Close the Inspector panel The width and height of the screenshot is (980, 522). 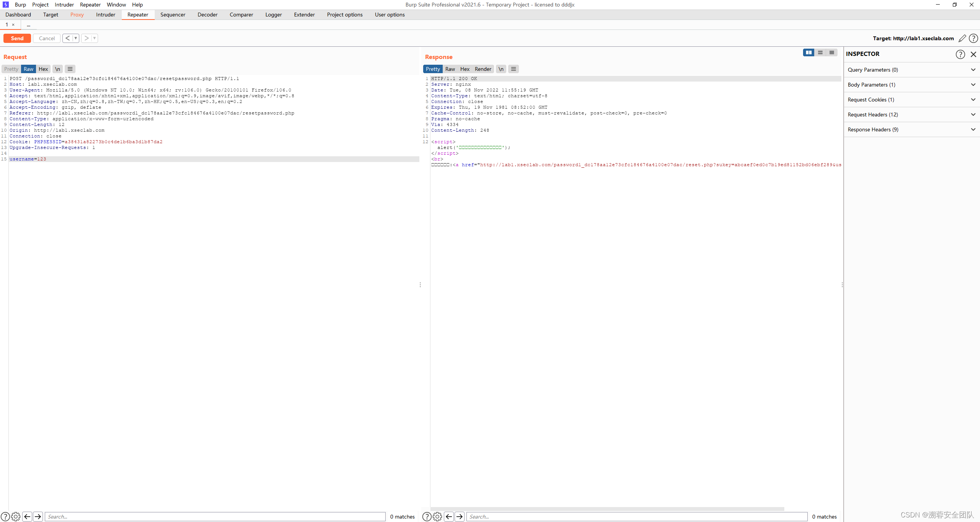click(973, 54)
